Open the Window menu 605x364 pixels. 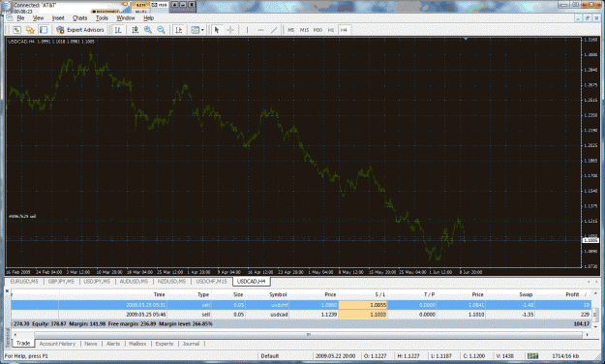click(126, 17)
